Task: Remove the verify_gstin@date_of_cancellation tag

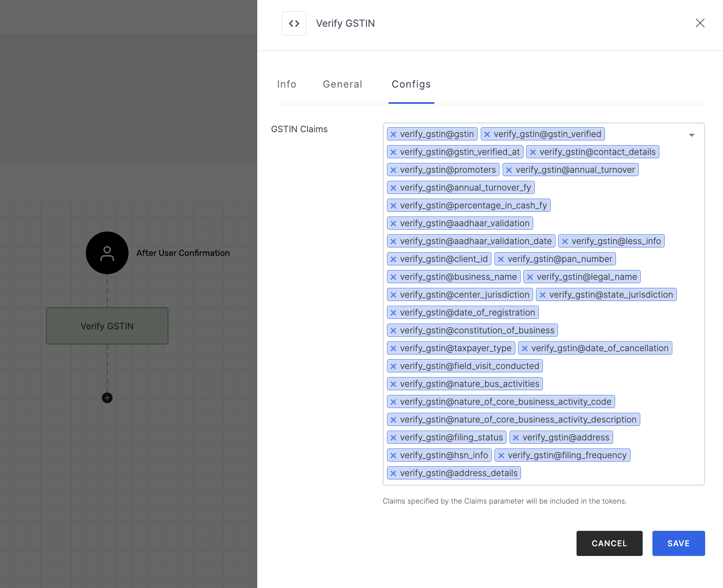Action: [x=525, y=348]
